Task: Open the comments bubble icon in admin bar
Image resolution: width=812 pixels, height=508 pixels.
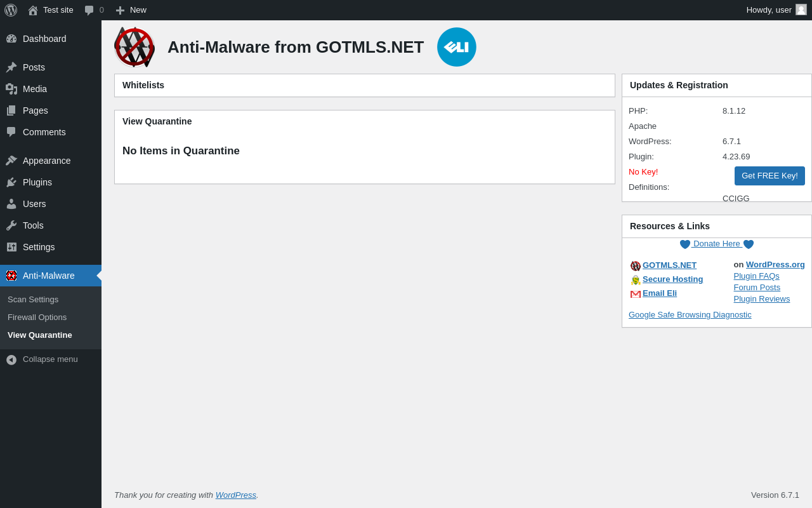Action: [89, 10]
